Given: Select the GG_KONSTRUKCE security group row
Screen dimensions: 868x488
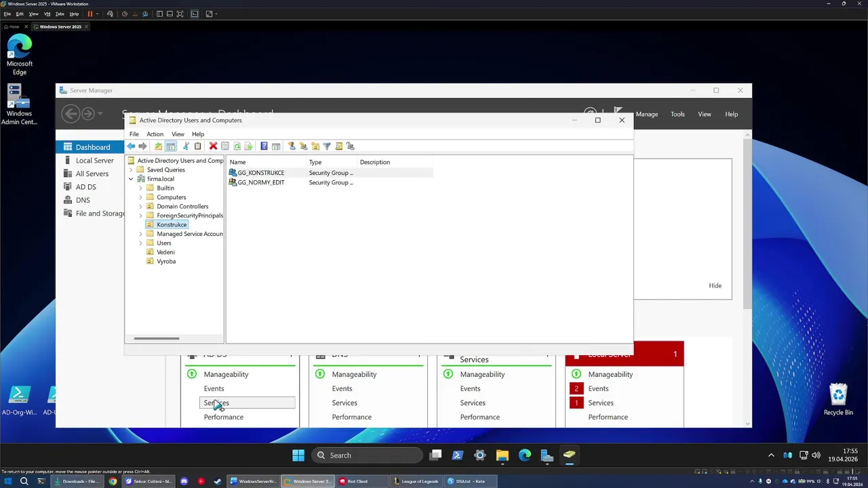Looking at the screenshot, I should point(330,173).
